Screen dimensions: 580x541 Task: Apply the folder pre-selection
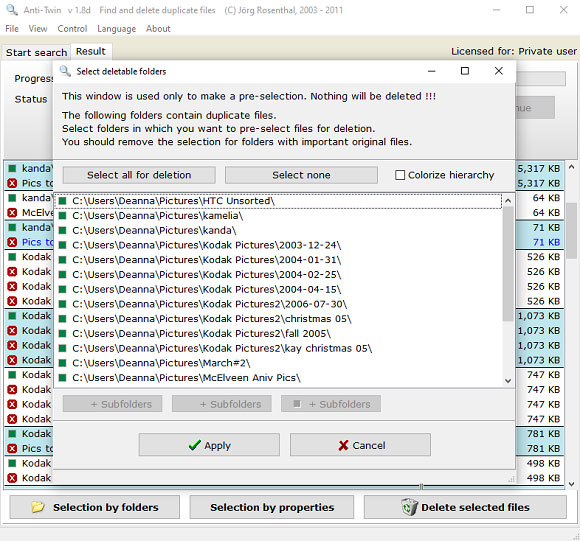(209, 445)
